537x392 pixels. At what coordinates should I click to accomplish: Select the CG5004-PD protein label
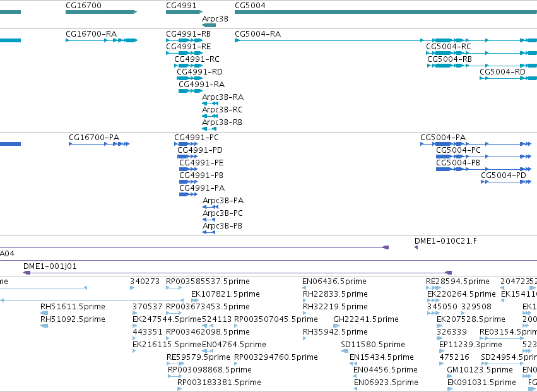coord(504,175)
